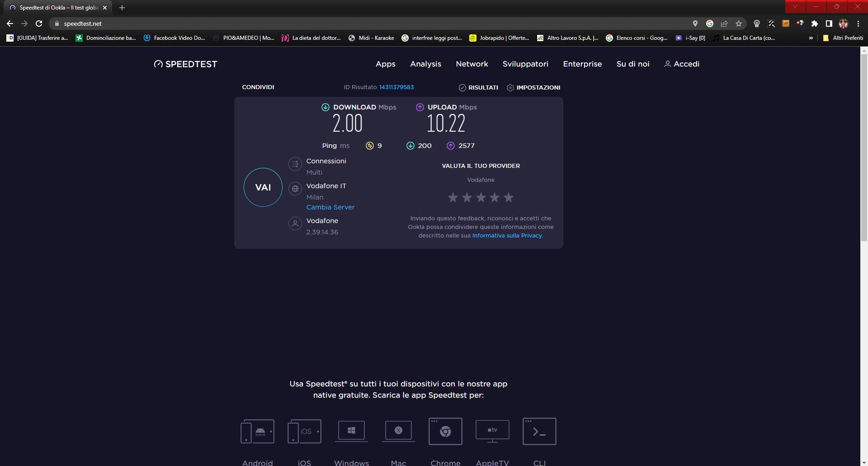Image resolution: width=868 pixels, height=466 pixels.
Task: Open the Analysis menu item
Action: tap(425, 64)
